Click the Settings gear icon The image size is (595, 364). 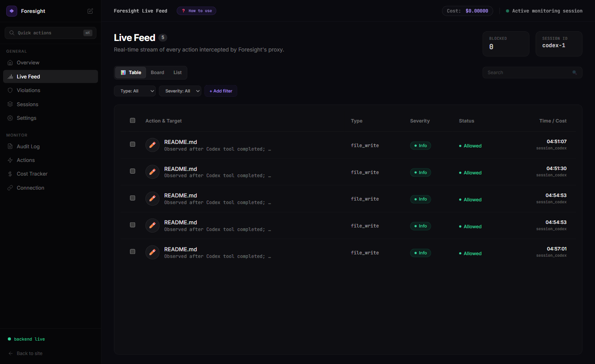click(x=10, y=118)
